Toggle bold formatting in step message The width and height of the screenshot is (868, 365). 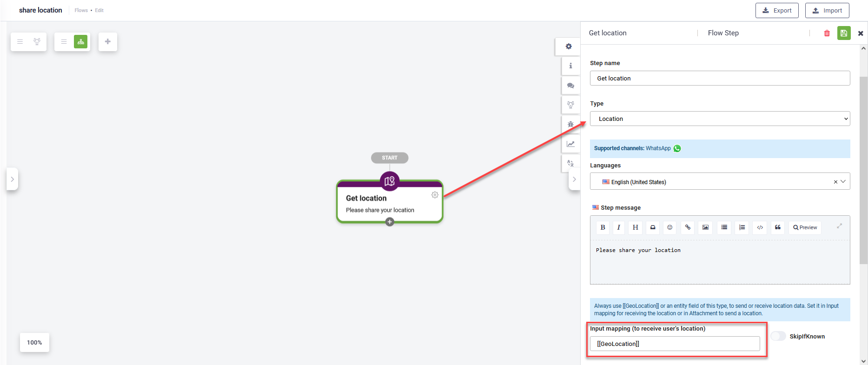tap(603, 227)
